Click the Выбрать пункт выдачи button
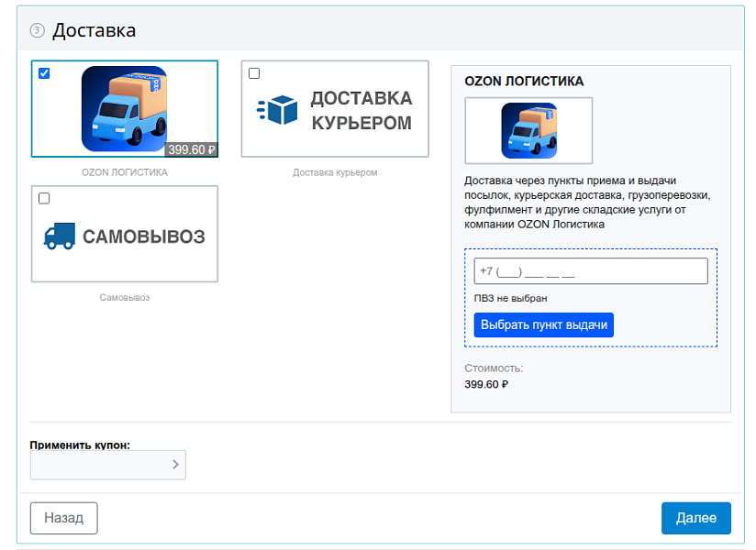756x550 pixels. point(543,325)
